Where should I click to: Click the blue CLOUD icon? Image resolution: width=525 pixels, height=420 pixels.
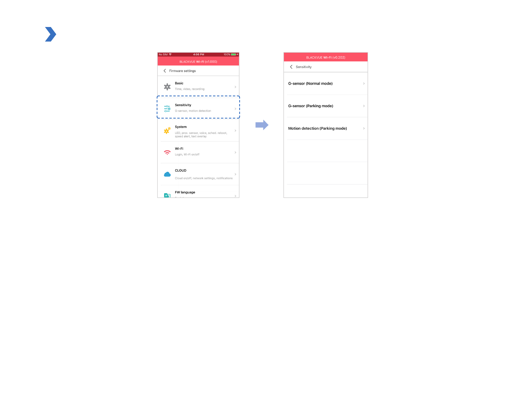coord(167,174)
